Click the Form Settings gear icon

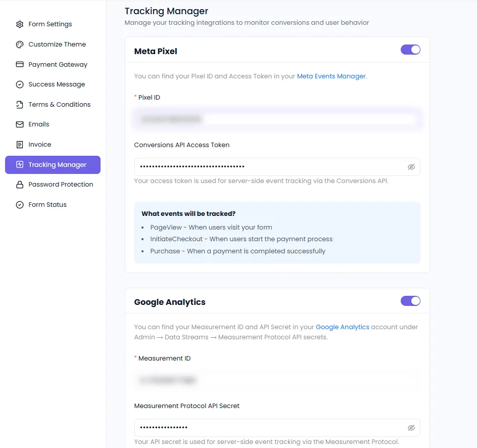pyautogui.click(x=20, y=24)
